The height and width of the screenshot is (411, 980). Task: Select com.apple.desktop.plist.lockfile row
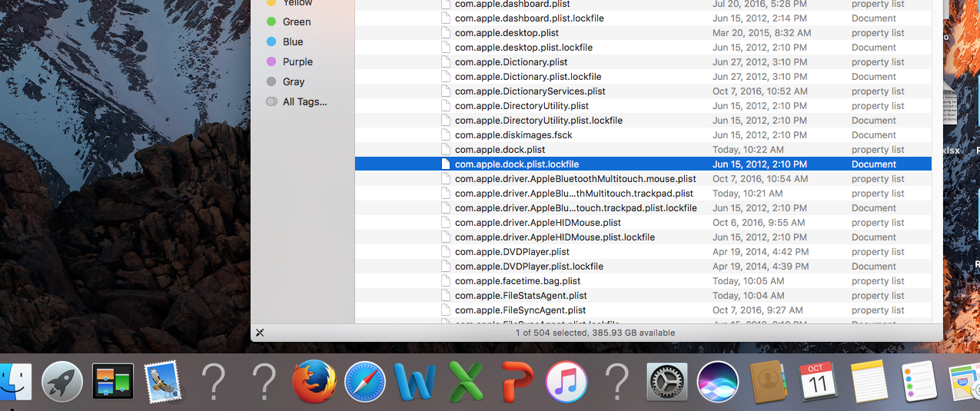(x=643, y=48)
